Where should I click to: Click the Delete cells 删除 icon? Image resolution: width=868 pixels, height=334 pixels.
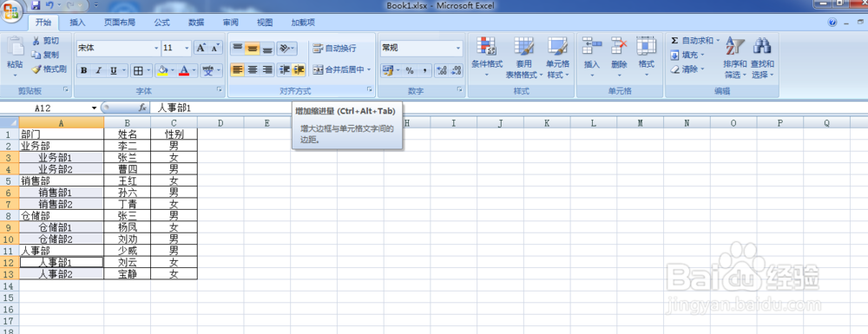tap(619, 46)
